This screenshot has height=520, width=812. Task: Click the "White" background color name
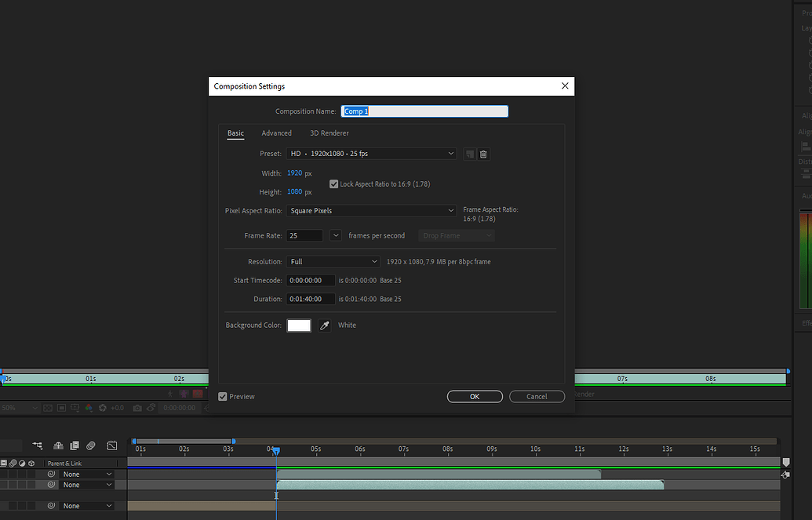click(347, 325)
